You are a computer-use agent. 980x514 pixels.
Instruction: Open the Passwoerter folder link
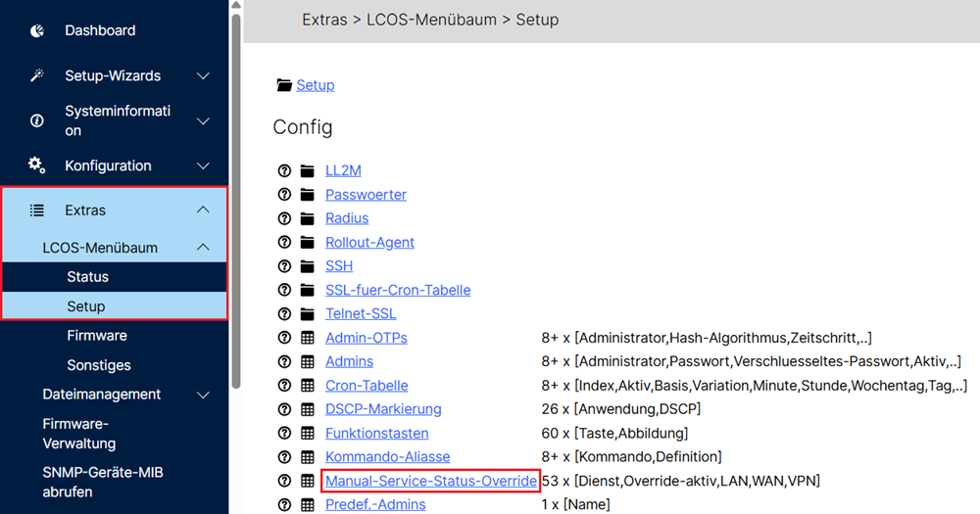pyautogui.click(x=366, y=195)
